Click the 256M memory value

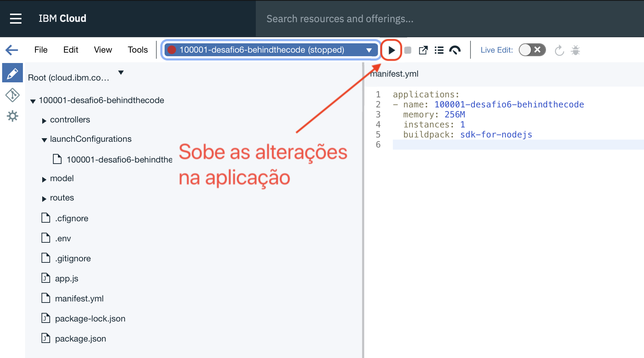pyautogui.click(x=455, y=115)
